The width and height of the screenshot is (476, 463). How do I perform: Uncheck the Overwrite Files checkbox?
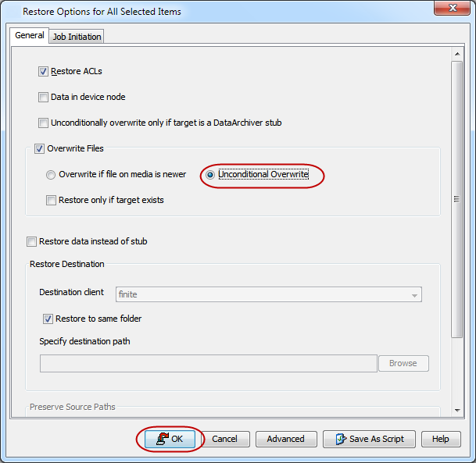(x=40, y=148)
